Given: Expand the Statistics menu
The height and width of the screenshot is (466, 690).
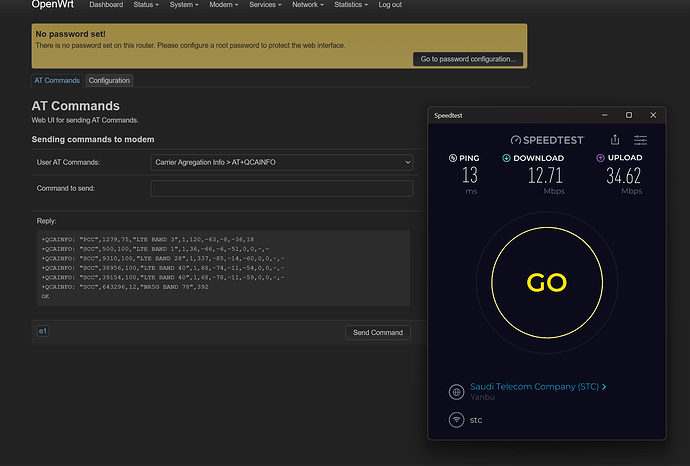Looking at the screenshot, I should click(351, 5).
